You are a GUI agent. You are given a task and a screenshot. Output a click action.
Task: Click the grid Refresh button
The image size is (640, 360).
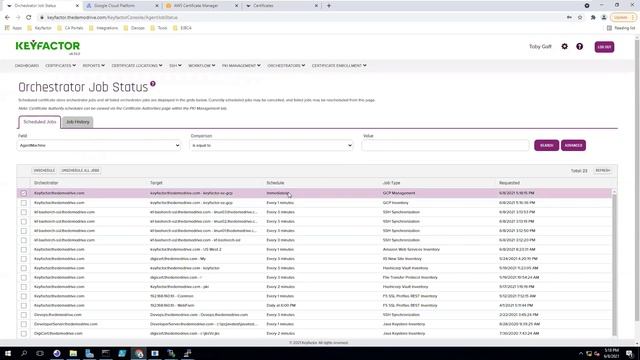pos(603,171)
